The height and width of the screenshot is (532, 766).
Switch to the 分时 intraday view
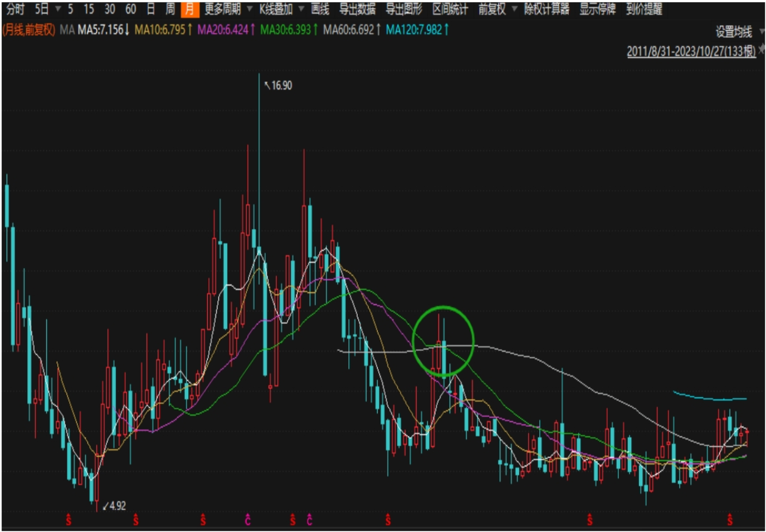pos(16,9)
